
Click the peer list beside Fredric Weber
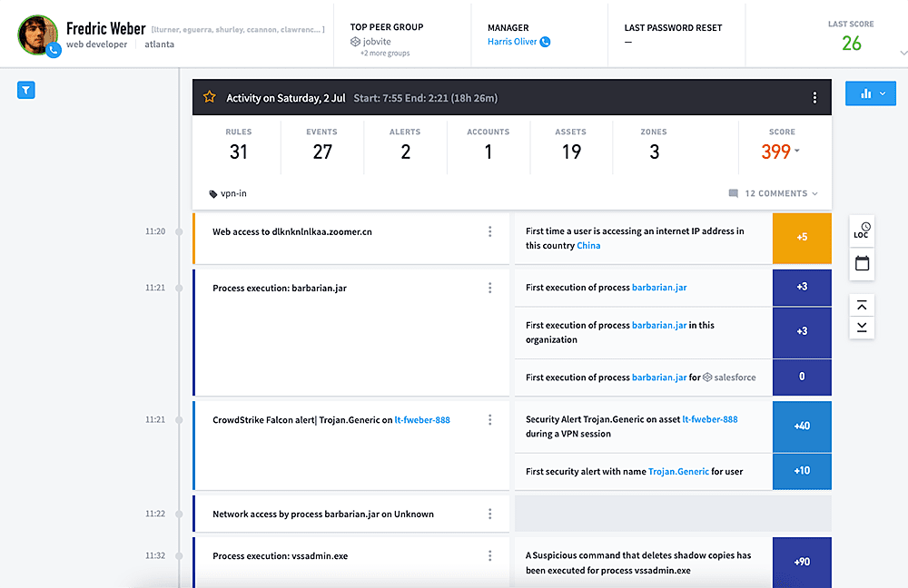pos(238,30)
